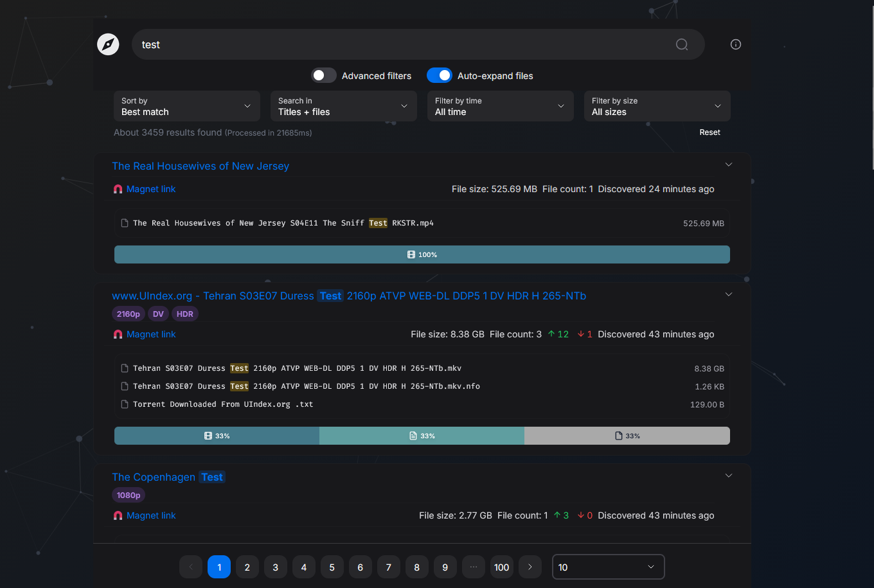Click the gray 33% other-file segment bar
The image size is (874, 588).
627,436
